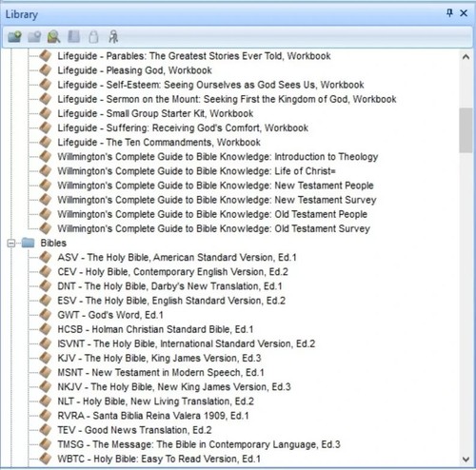Select Willmington's New Testament Survey
Viewport: 476px width, 470px height.
217,200
